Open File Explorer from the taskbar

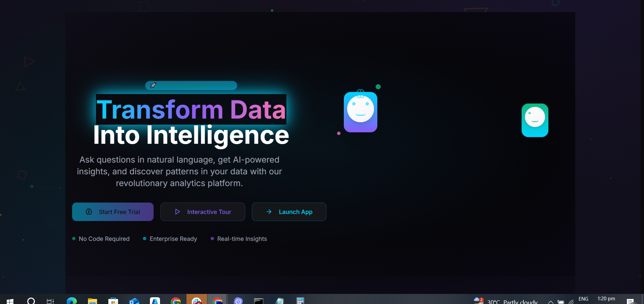(92, 301)
